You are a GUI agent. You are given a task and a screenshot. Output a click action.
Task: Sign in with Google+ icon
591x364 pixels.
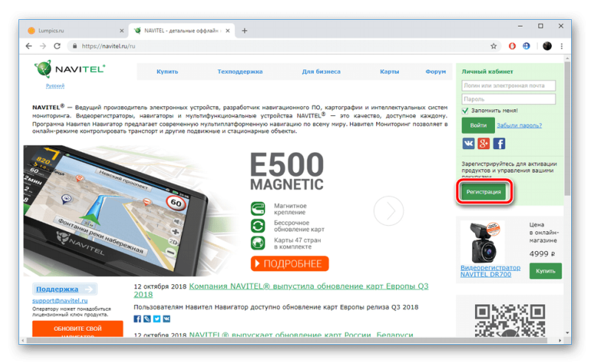[484, 143]
